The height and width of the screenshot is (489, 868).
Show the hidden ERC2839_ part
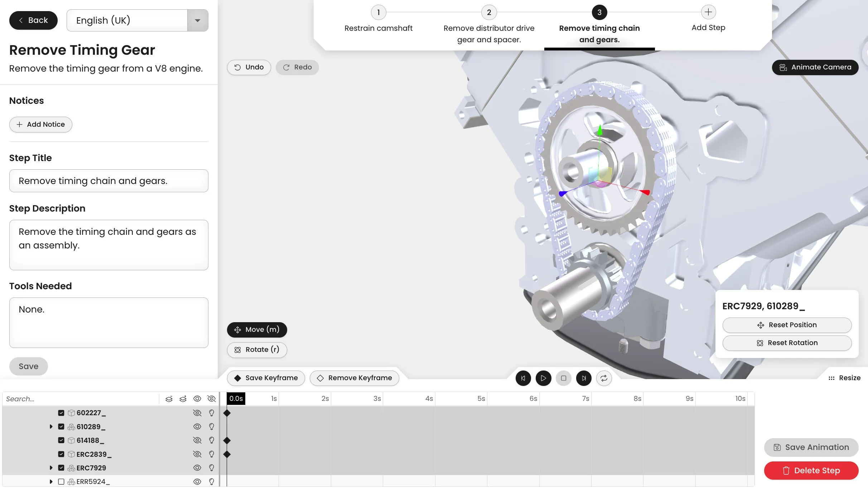point(197,454)
